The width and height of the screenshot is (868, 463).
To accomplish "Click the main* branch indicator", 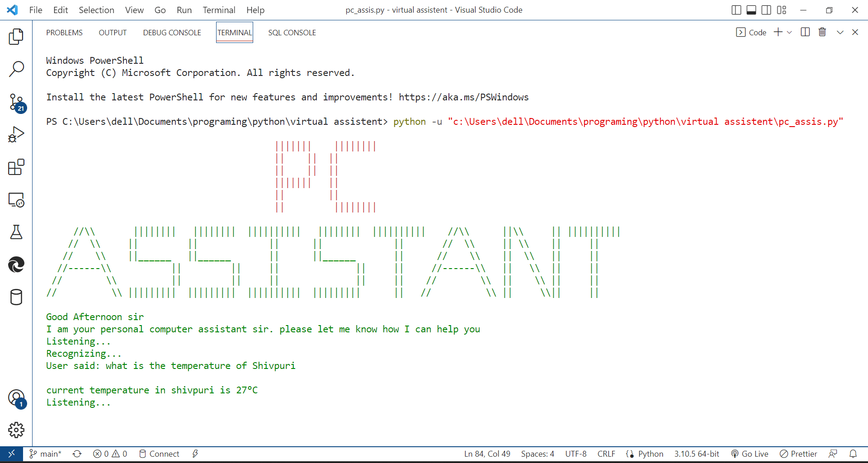I will pos(45,454).
